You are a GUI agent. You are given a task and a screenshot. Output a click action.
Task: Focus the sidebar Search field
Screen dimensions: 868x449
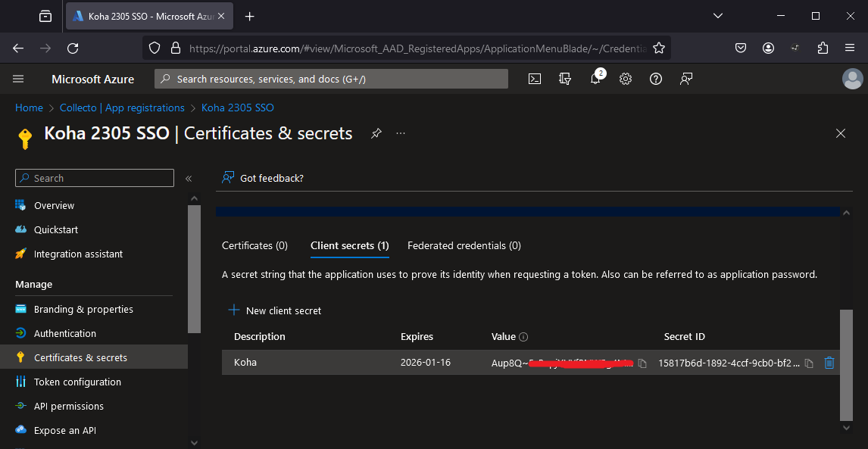pos(95,178)
